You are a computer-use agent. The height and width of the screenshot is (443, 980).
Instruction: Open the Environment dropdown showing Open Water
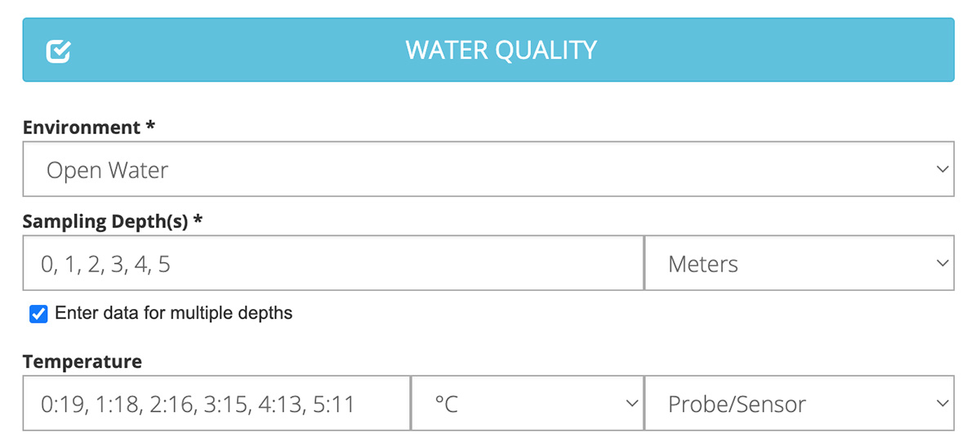click(488, 170)
